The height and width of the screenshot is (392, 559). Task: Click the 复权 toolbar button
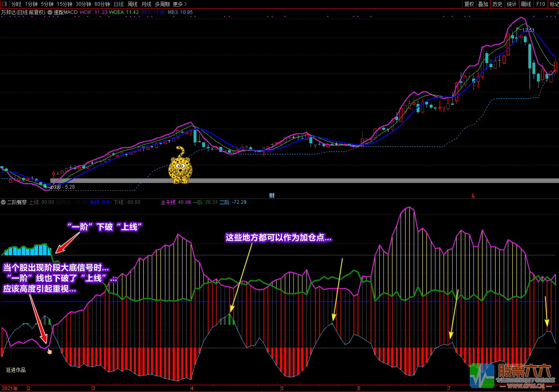[x=469, y=4]
